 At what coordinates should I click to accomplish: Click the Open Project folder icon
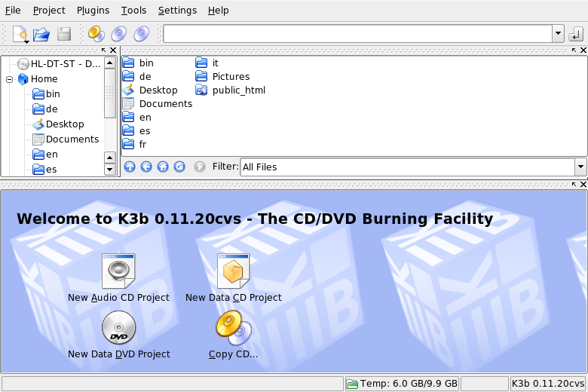click(41, 35)
